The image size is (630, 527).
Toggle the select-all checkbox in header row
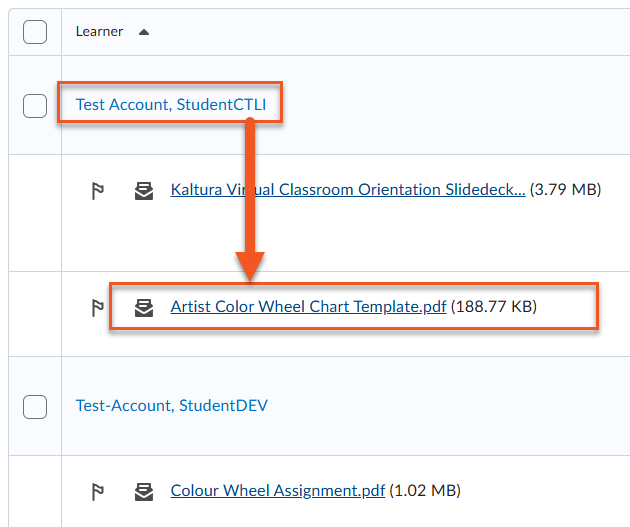(35, 32)
